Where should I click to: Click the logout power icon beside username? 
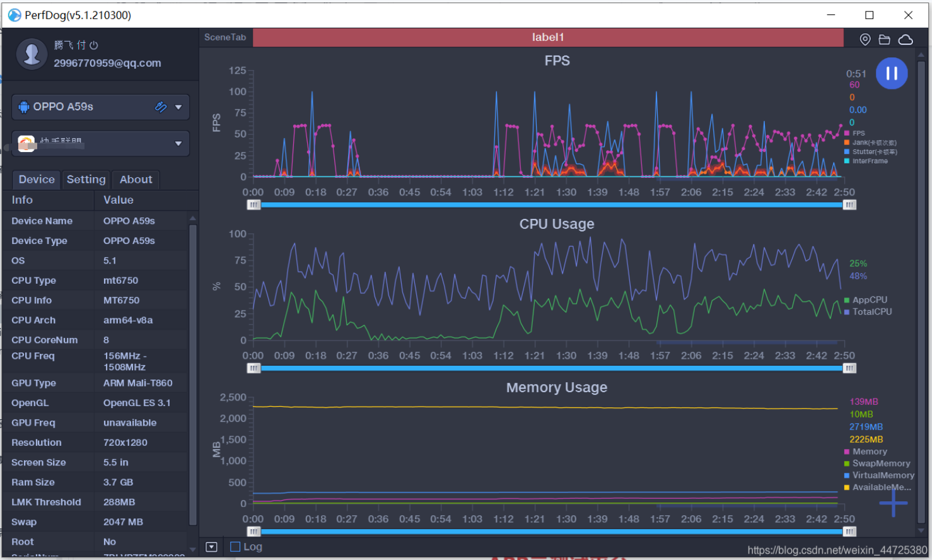(94, 45)
